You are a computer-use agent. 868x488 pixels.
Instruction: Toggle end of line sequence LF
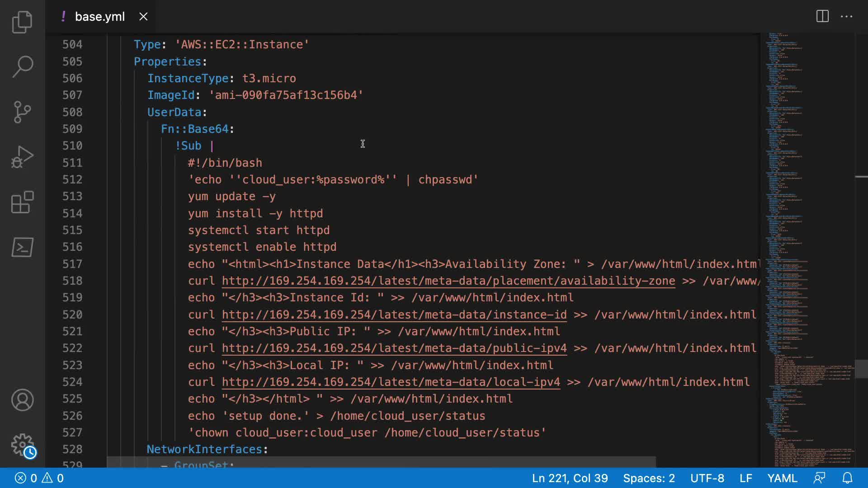pyautogui.click(x=745, y=478)
